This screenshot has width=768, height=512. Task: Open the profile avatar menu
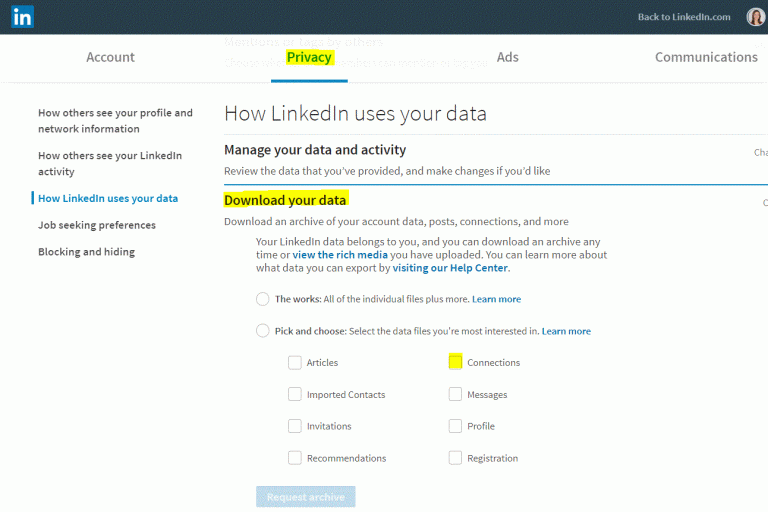point(755,17)
